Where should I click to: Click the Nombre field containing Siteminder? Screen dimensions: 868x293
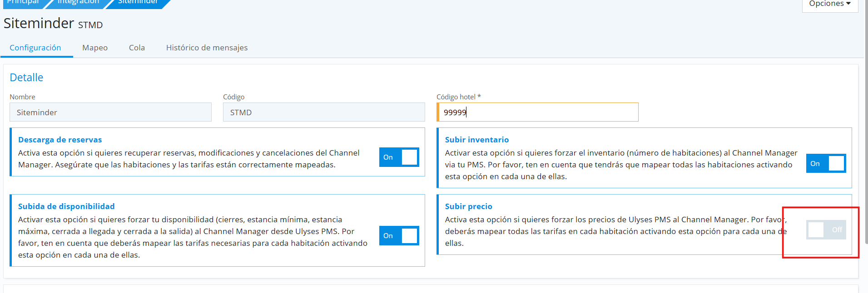coord(110,112)
